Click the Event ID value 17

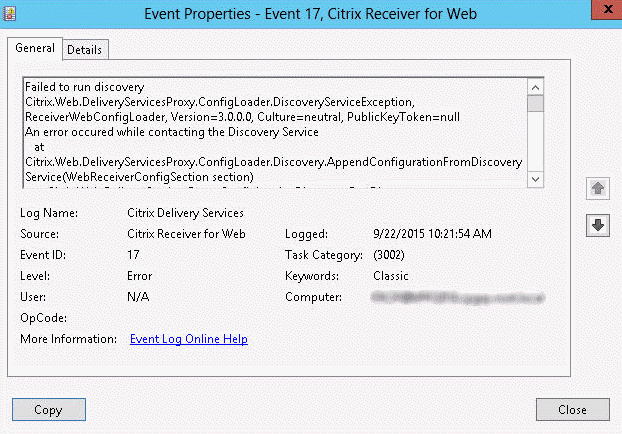point(133,255)
